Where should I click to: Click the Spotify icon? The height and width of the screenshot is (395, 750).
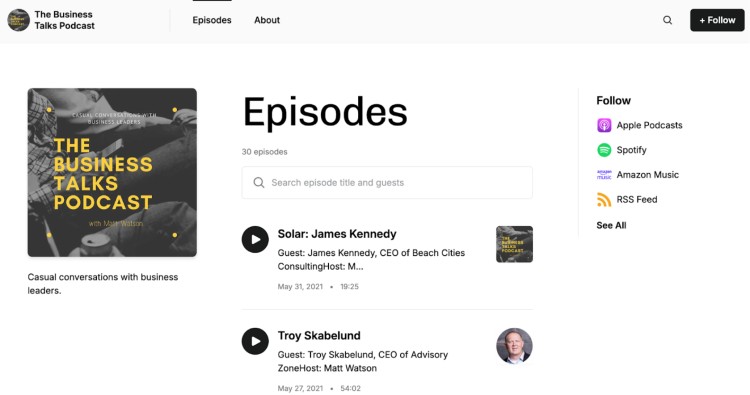(604, 150)
